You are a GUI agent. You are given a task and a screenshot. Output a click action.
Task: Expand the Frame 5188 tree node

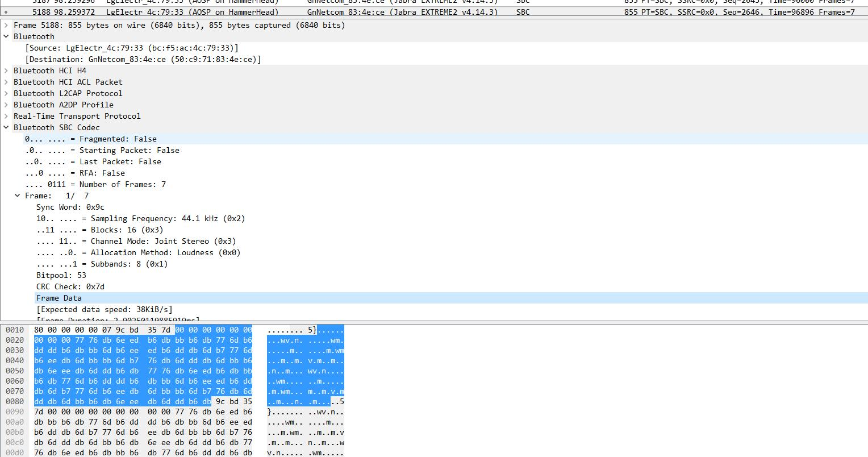pos(6,25)
